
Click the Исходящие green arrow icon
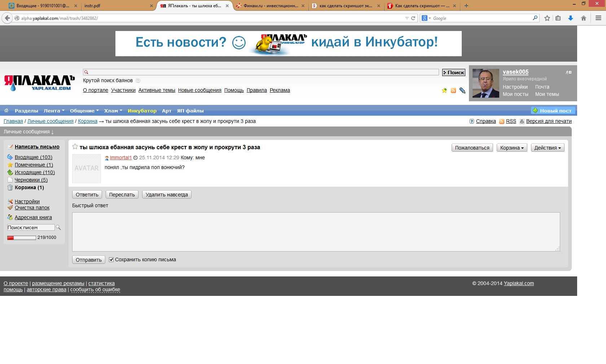click(x=10, y=172)
